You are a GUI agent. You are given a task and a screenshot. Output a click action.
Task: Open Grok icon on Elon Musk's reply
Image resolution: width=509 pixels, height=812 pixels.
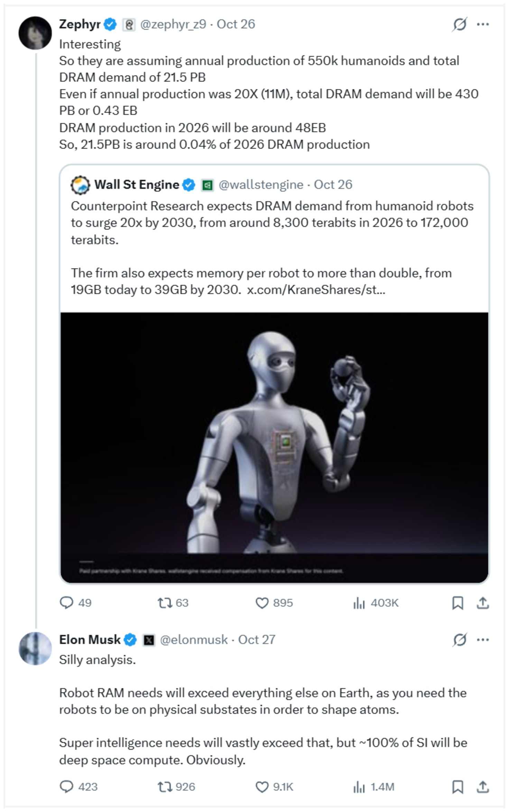pos(460,640)
